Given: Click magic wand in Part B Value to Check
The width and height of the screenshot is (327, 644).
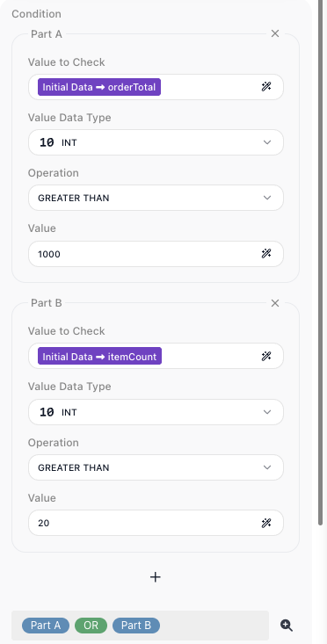Looking at the screenshot, I should pyautogui.click(x=266, y=356).
